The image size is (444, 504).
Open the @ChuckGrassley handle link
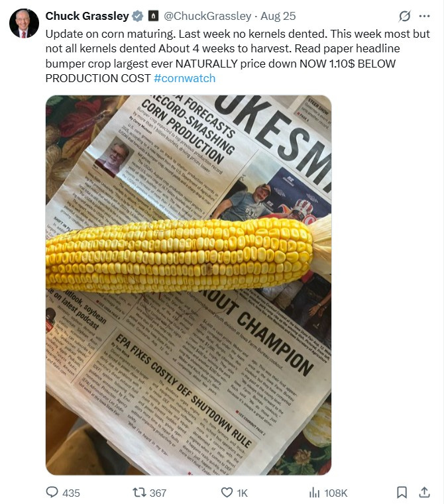(x=207, y=16)
